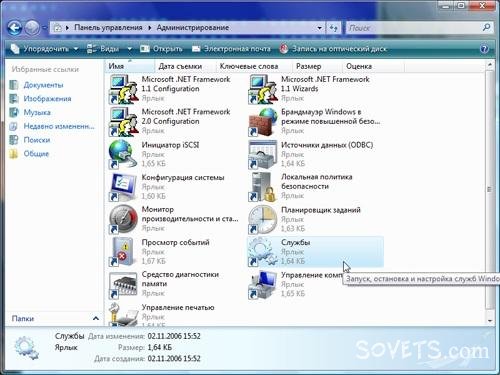Select Управление компьютером icon
Image resolution: width=500 pixels, height=375 pixels.
[263, 284]
